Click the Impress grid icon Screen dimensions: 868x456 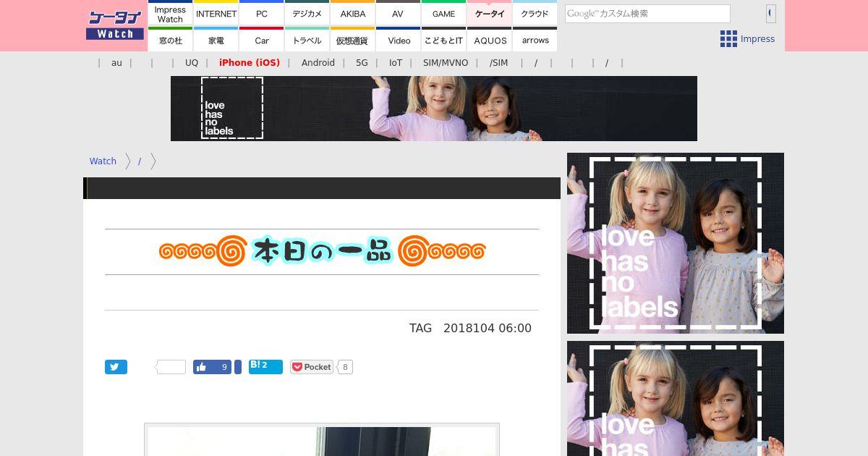tap(728, 39)
